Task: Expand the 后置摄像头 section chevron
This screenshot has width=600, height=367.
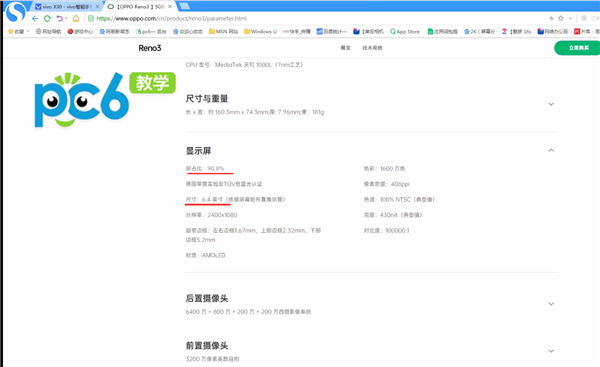Action: 551,304
